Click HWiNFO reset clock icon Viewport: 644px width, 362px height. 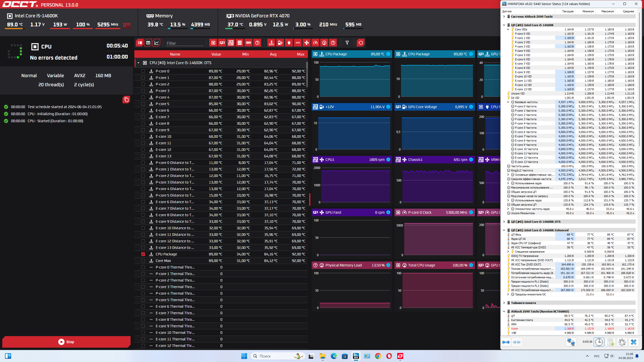599,342
